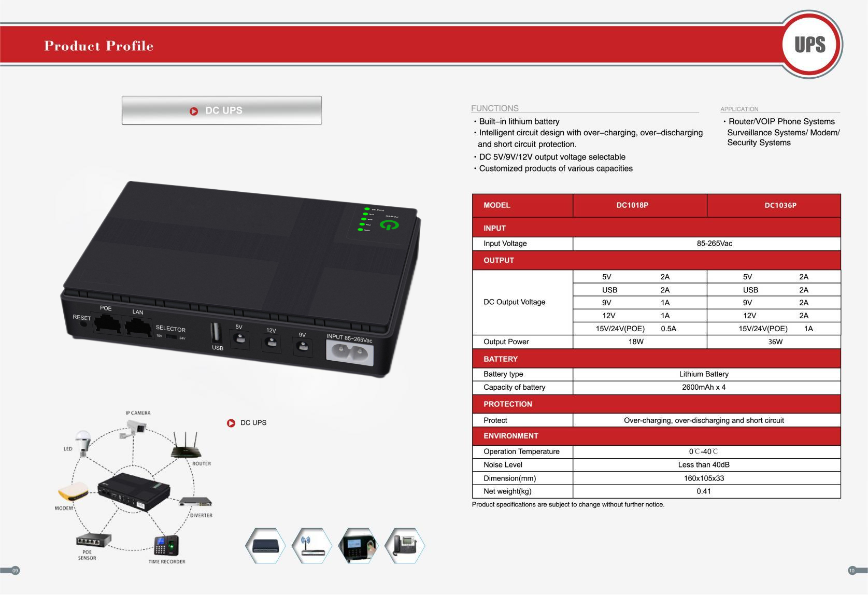Select the DC1036P column header

(x=780, y=205)
